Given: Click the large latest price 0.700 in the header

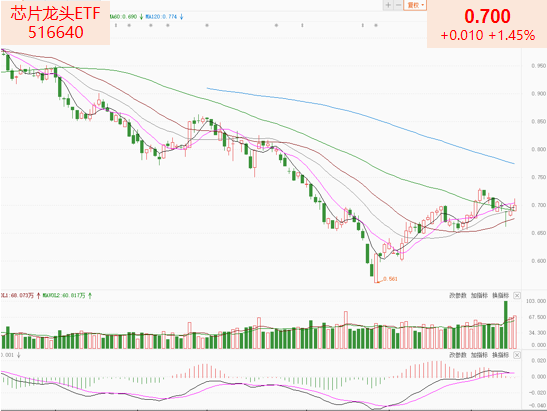Looking at the screenshot, I should 487,16.
